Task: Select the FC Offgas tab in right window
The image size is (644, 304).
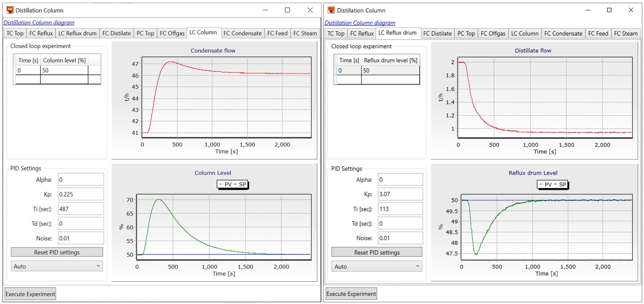Action: pyautogui.click(x=492, y=33)
